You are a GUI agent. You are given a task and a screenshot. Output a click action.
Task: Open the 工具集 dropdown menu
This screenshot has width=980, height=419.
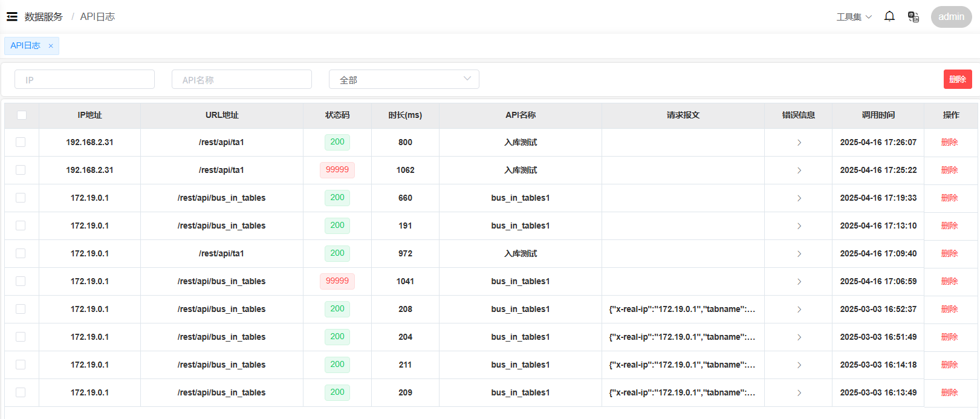click(x=854, y=17)
